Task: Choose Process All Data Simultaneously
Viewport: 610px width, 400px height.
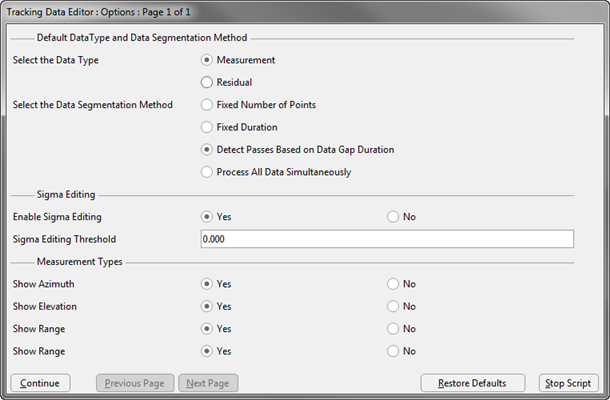Action: [x=207, y=172]
